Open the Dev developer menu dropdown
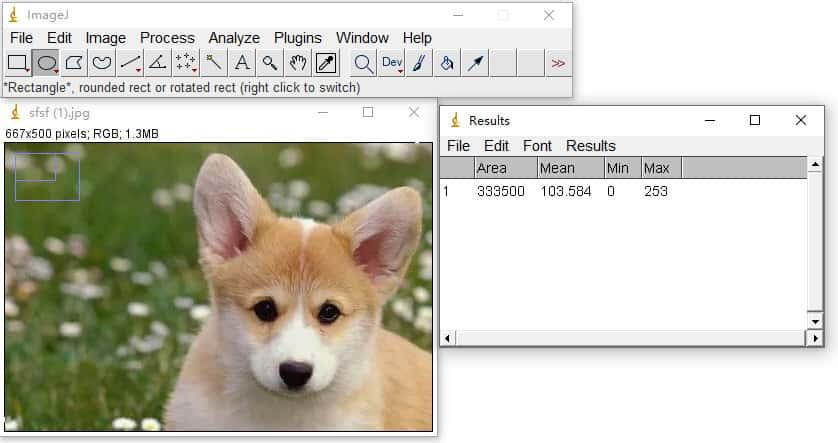The width and height of the screenshot is (838, 443). tap(392, 63)
